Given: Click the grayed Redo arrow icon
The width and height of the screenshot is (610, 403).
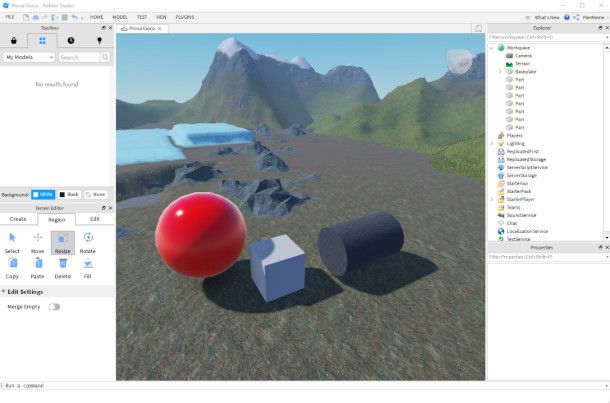Looking at the screenshot, I should coord(45,17).
